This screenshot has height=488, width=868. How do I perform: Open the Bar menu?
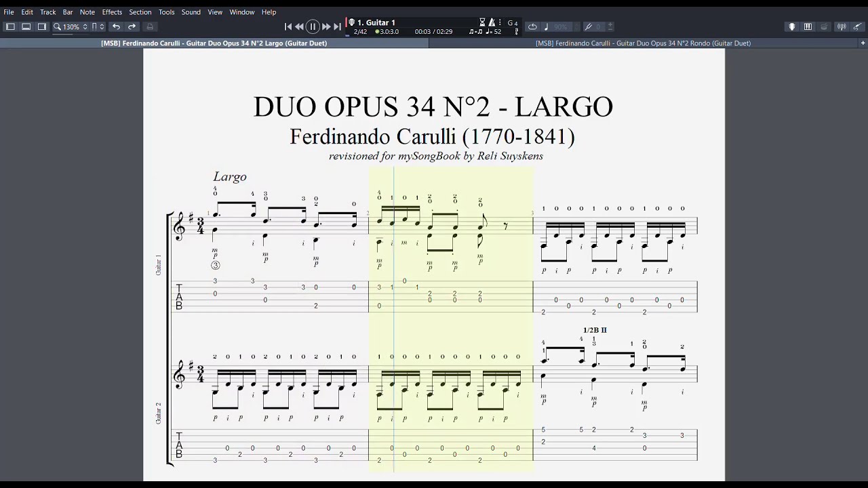tap(68, 12)
